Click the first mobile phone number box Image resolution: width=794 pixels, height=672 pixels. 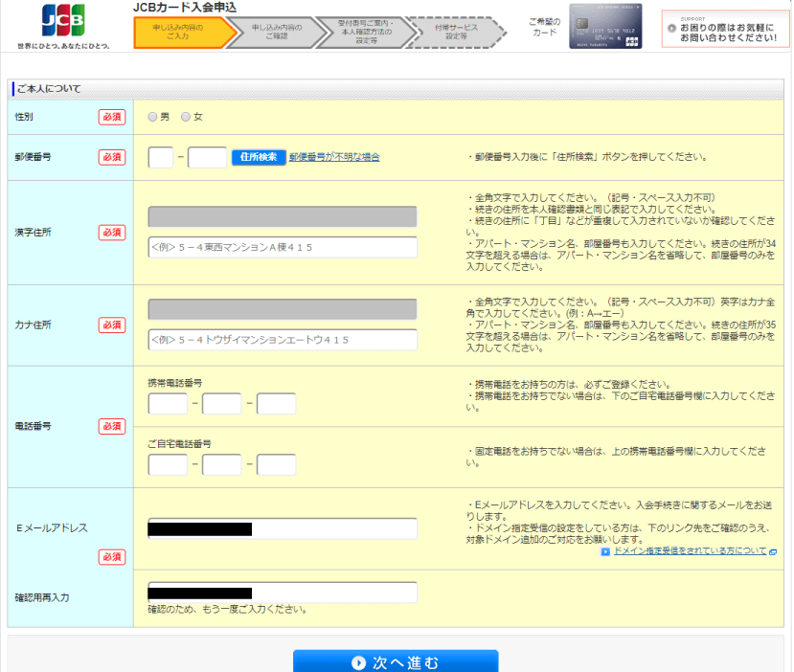[168, 404]
